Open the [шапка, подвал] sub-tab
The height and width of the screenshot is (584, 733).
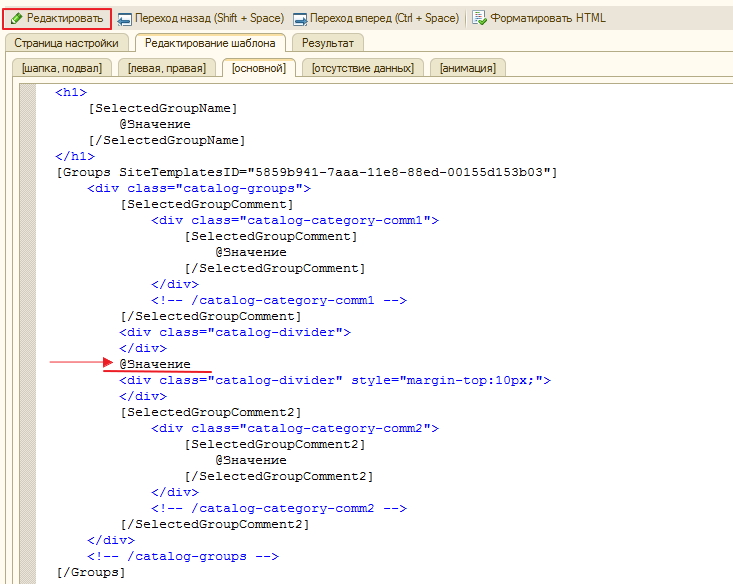click(x=62, y=68)
